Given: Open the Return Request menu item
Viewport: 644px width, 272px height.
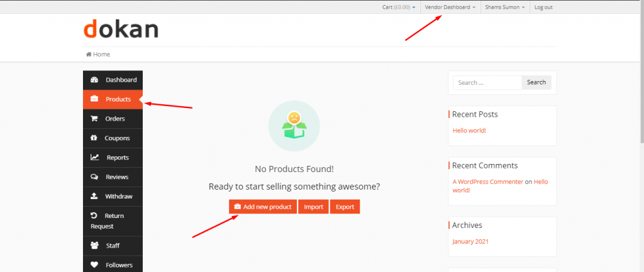Looking at the screenshot, I should tap(113, 221).
